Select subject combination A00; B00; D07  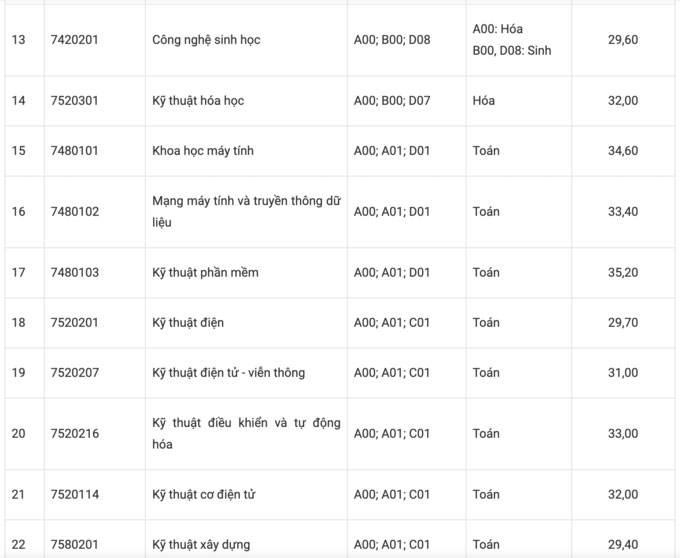click(x=392, y=101)
